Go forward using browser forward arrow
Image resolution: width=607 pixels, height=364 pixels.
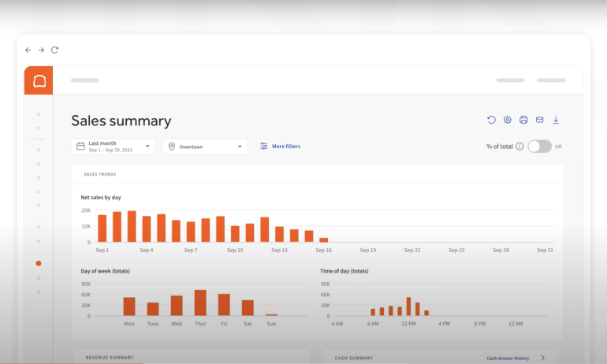point(42,50)
